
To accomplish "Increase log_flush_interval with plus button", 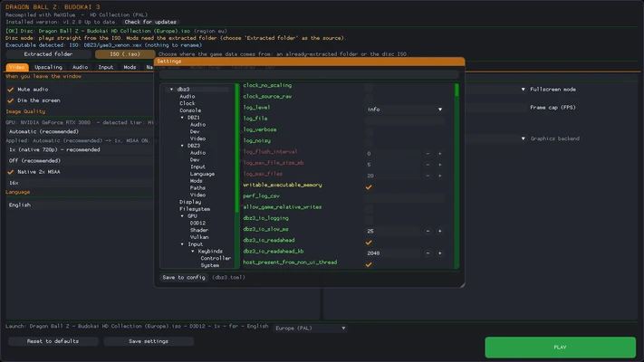I will pyautogui.click(x=439, y=154).
